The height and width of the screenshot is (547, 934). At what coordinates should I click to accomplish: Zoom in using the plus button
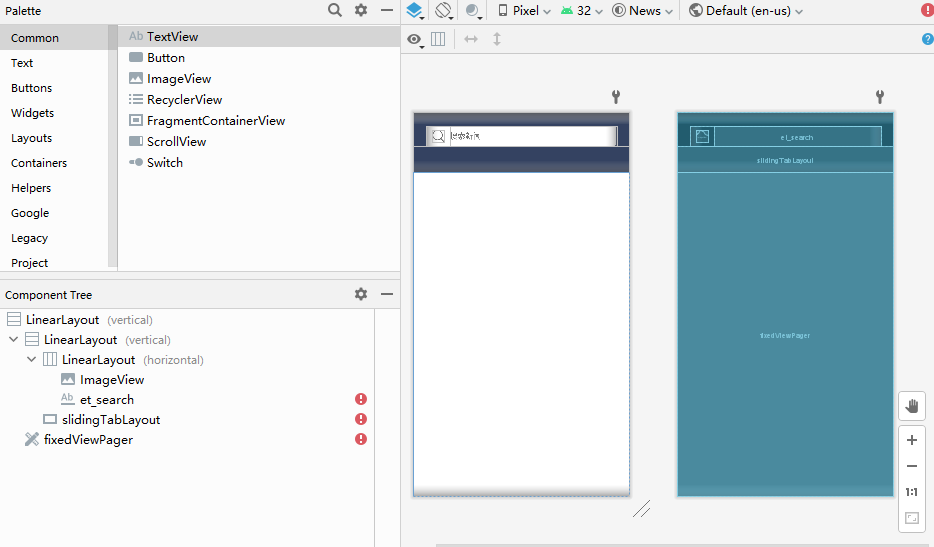[911, 440]
